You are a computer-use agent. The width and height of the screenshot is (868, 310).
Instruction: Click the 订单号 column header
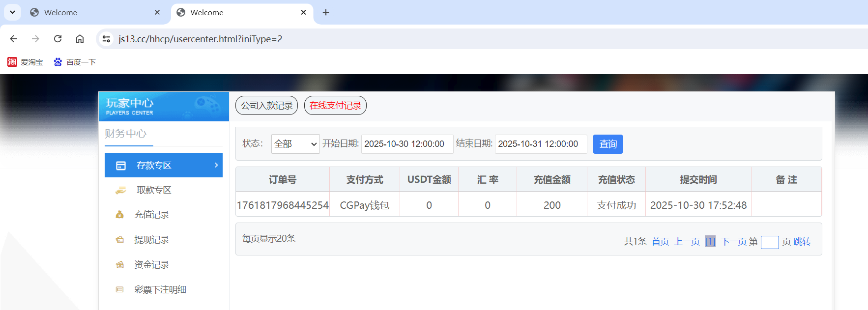[x=283, y=180]
